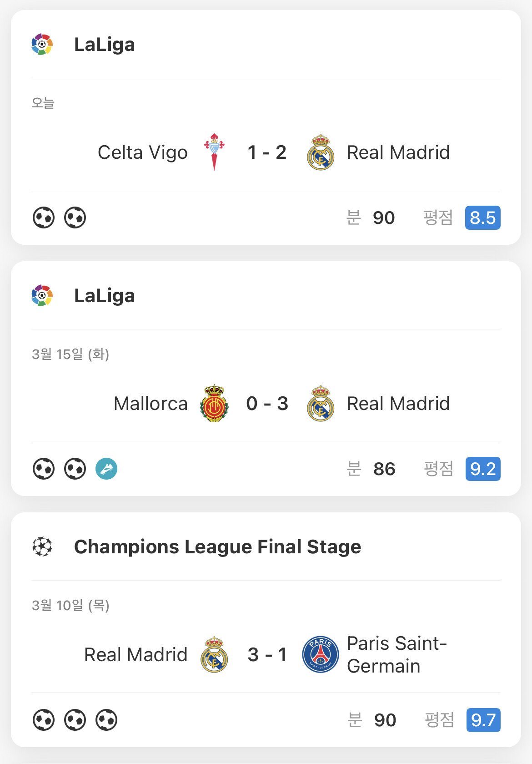532x764 pixels.
Task: Tap the LaLiga logo in the Celta Vigo card
Action: point(42,44)
